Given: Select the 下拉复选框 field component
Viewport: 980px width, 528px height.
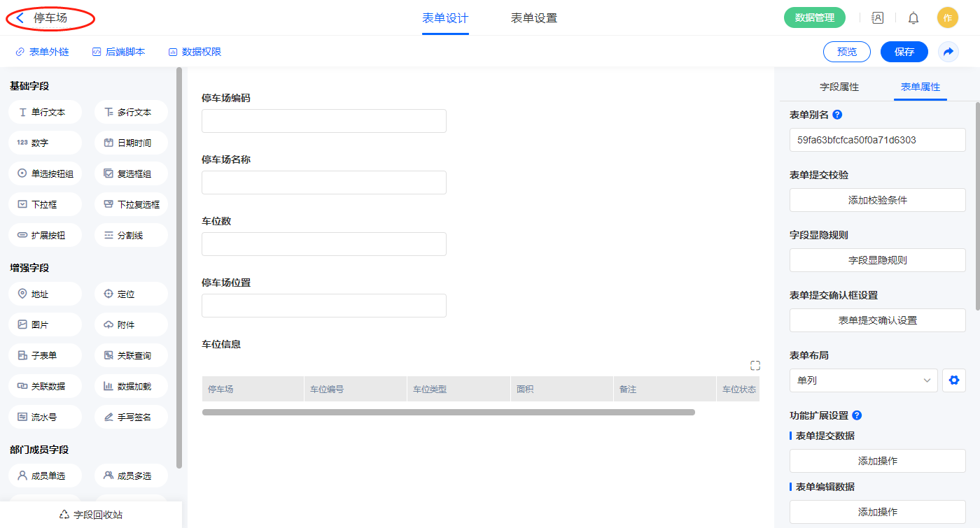Looking at the screenshot, I should point(131,204).
